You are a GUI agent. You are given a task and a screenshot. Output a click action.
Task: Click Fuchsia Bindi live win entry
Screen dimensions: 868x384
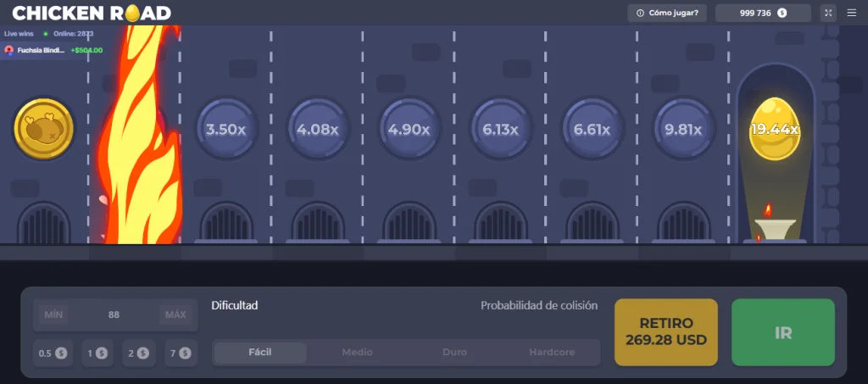tap(53, 50)
